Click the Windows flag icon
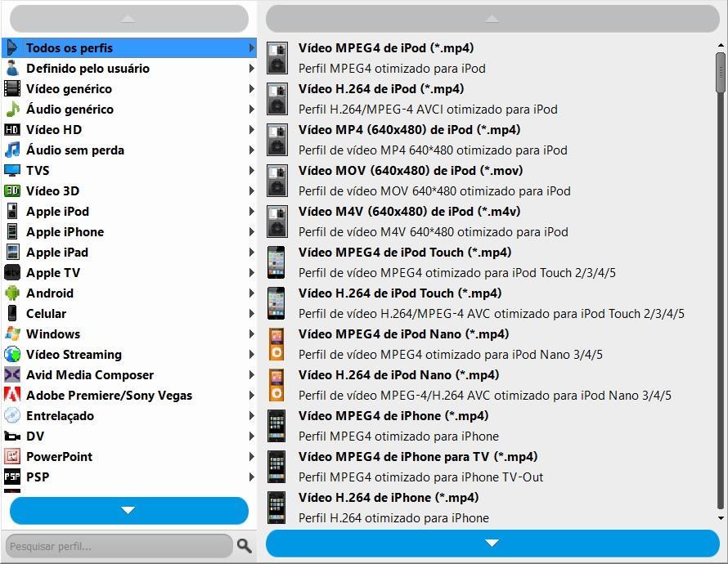Image resolution: width=728 pixels, height=564 pixels. pyautogui.click(x=12, y=333)
